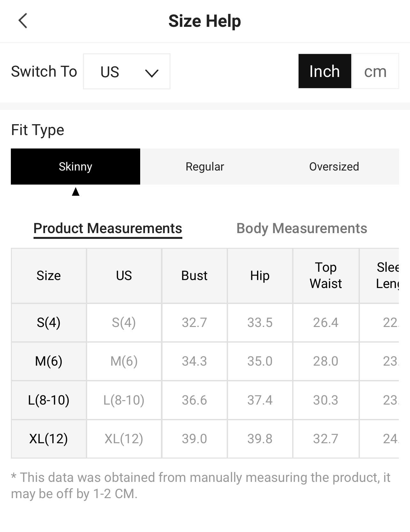Select Inch as measurement unit
The width and height of the screenshot is (410, 532).
pos(325,71)
